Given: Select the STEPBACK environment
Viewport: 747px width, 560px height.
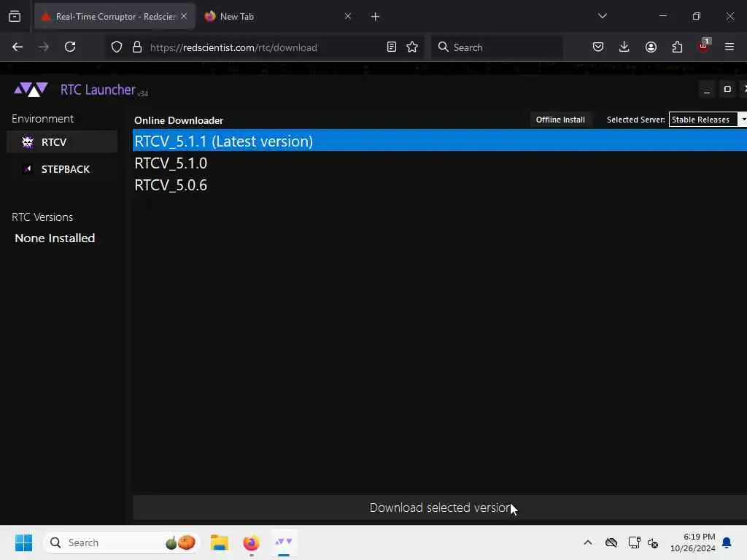Looking at the screenshot, I should click(62, 169).
